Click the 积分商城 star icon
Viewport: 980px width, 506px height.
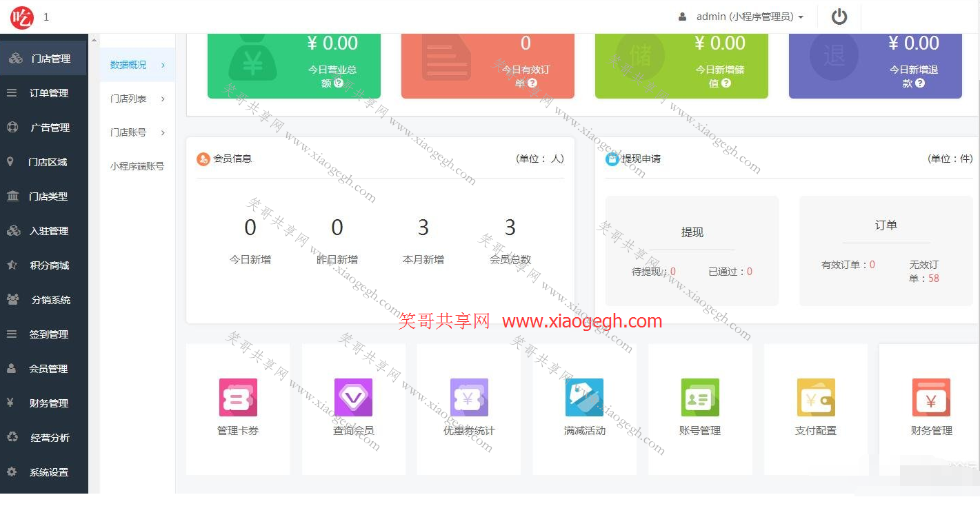pos(12,265)
